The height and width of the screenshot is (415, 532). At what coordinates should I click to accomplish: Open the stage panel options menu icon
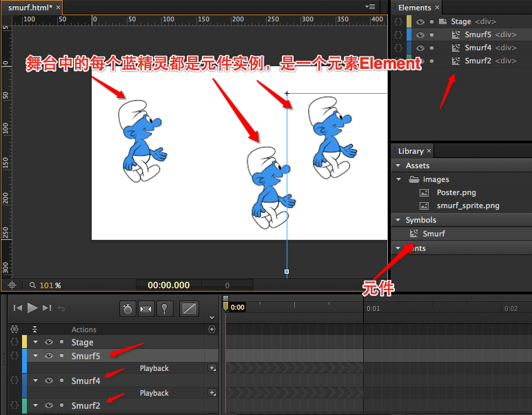pyautogui.click(x=370, y=7)
